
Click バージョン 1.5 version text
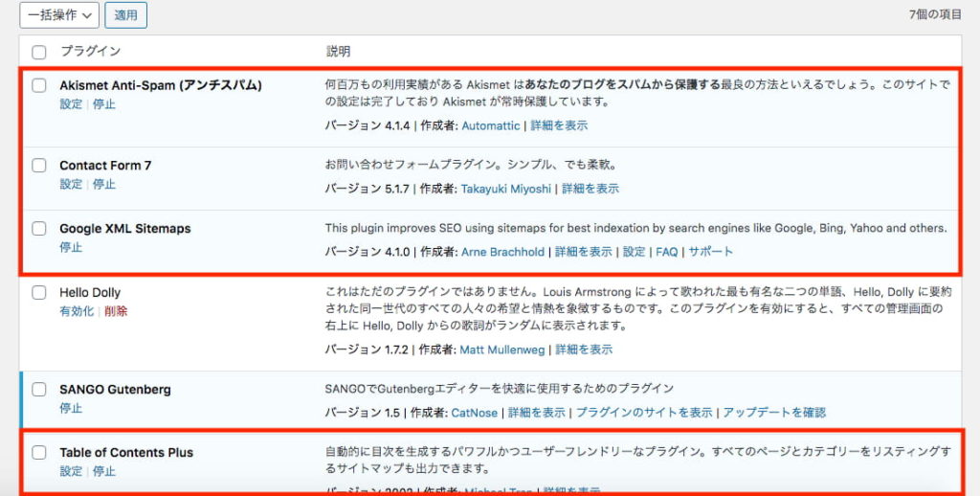tap(362, 412)
